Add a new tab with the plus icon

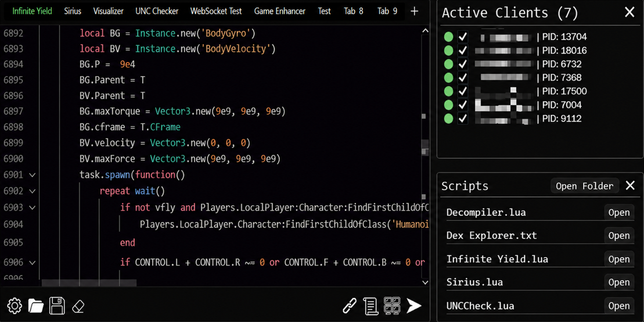coord(414,11)
